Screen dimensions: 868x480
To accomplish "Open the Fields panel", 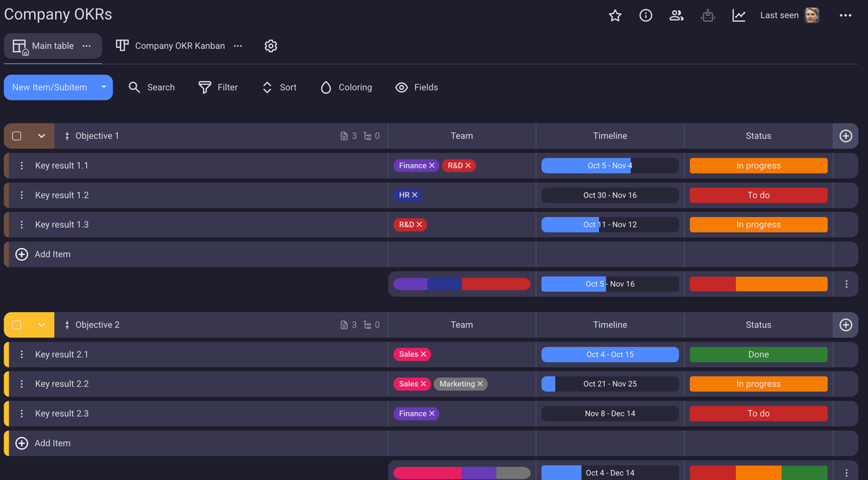I will tap(416, 87).
